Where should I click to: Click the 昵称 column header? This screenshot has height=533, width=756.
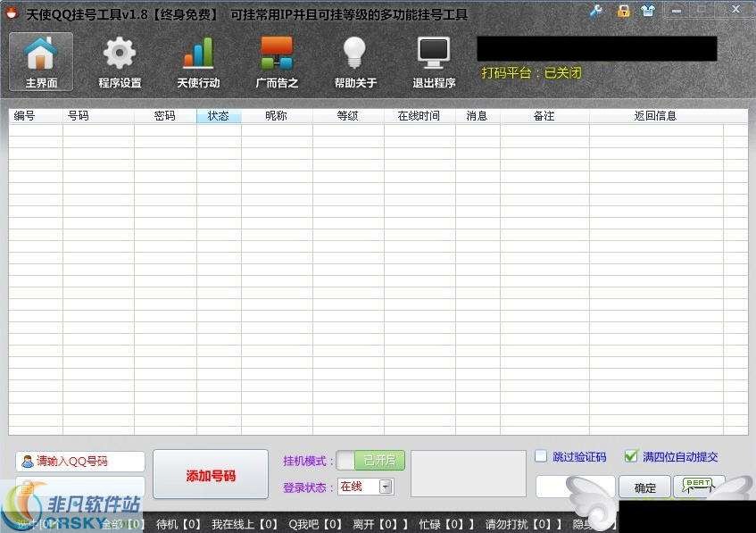coord(277,116)
